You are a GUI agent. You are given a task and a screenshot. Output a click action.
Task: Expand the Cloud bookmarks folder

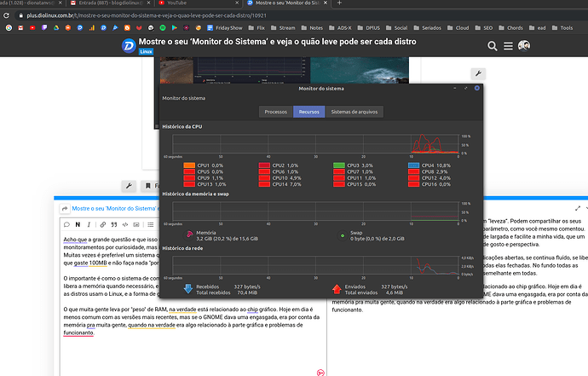(458, 28)
